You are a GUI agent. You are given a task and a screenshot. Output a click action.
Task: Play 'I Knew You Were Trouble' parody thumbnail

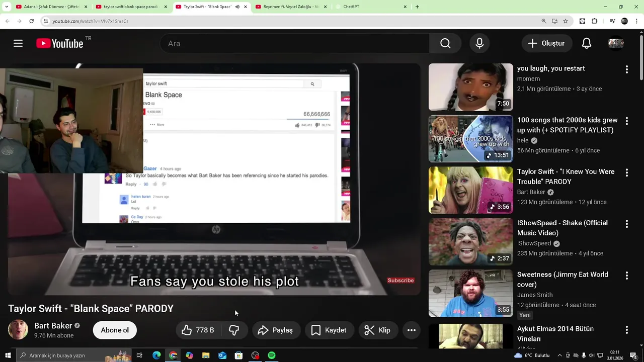pyautogui.click(x=470, y=190)
